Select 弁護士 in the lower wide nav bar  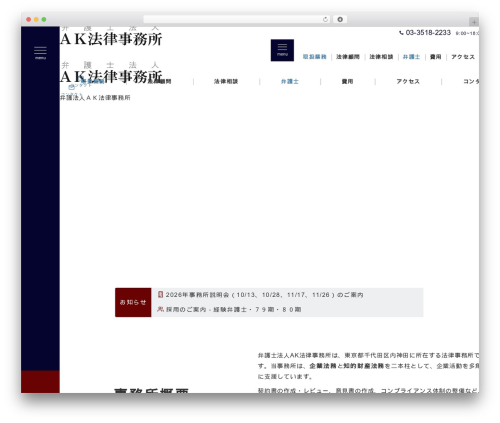pyautogui.click(x=290, y=81)
